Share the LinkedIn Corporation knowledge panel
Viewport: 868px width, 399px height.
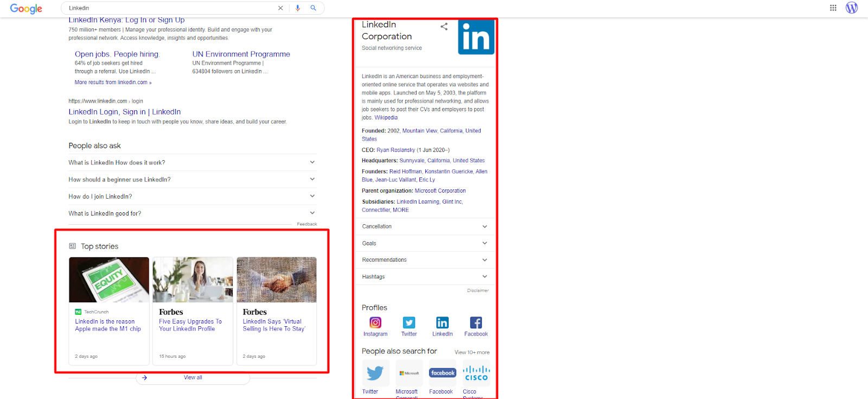[x=444, y=26]
